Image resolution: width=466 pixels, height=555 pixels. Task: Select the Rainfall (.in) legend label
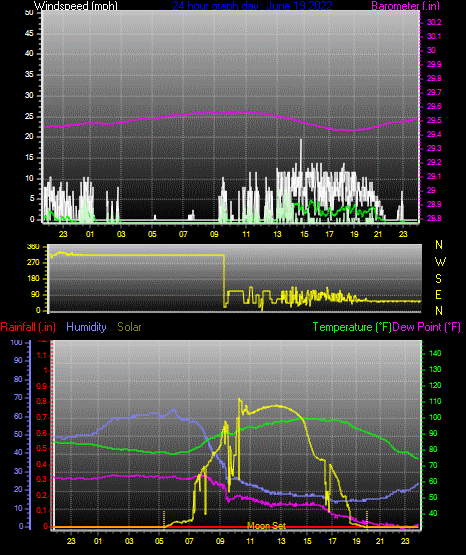(x=28, y=327)
